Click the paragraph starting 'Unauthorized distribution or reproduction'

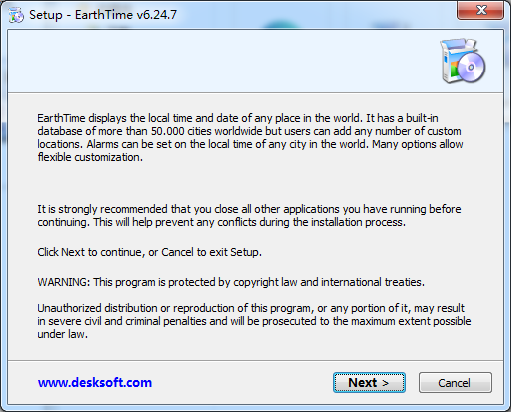tap(254, 321)
